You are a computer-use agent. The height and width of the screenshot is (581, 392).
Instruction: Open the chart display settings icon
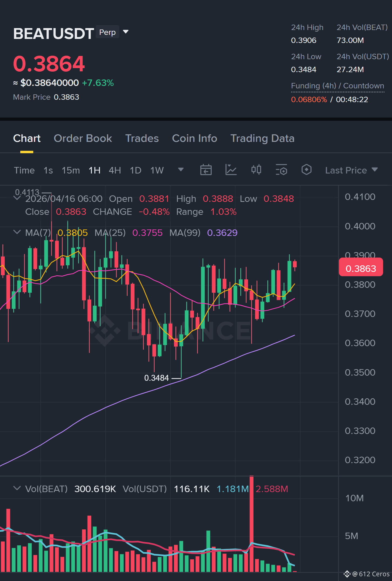click(281, 170)
